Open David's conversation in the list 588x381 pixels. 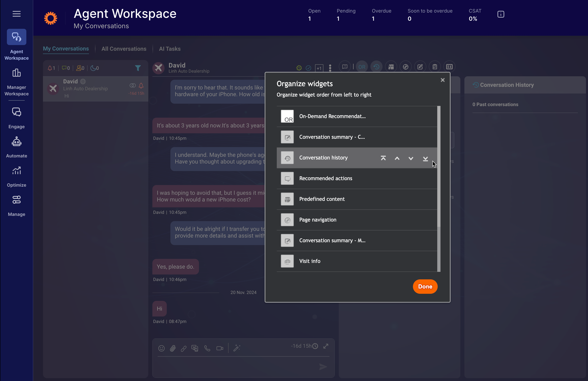click(x=96, y=89)
